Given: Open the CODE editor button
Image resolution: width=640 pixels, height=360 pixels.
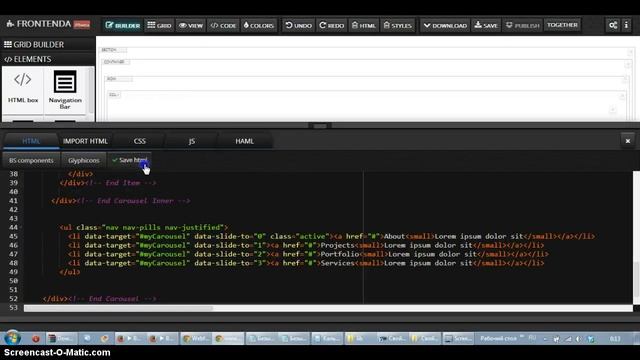Looking at the screenshot, I should click(223, 25).
